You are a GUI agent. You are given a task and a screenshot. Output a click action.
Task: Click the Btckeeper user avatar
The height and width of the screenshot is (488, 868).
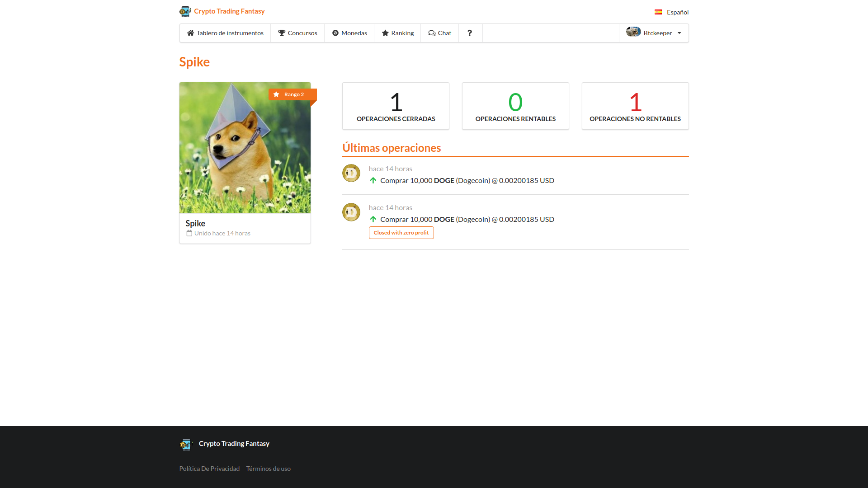[633, 32]
